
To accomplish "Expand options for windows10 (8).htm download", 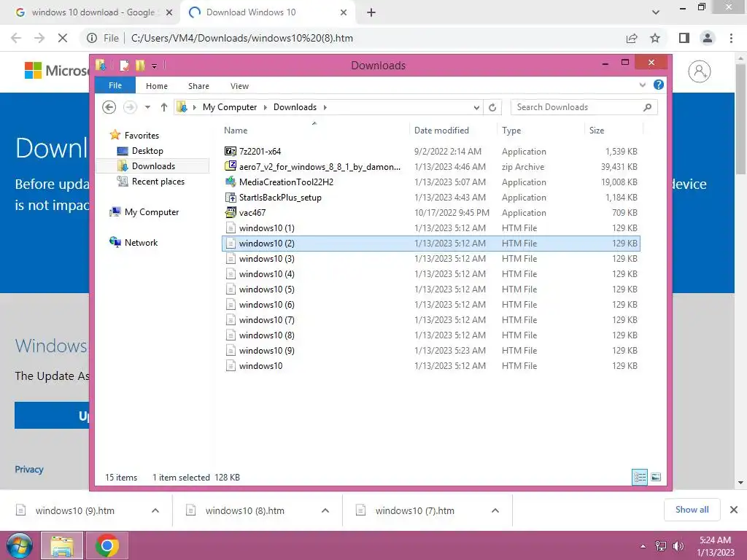I will tap(325, 510).
